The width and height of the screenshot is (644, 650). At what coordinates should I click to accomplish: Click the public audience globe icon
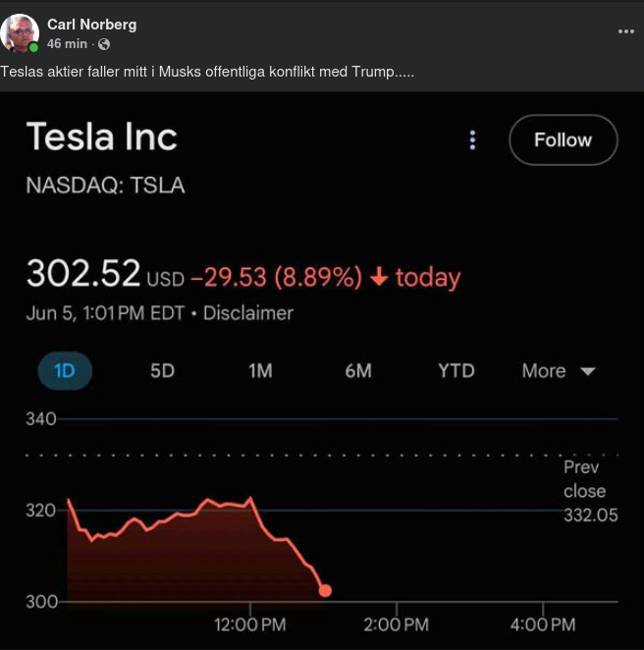[x=104, y=44]
